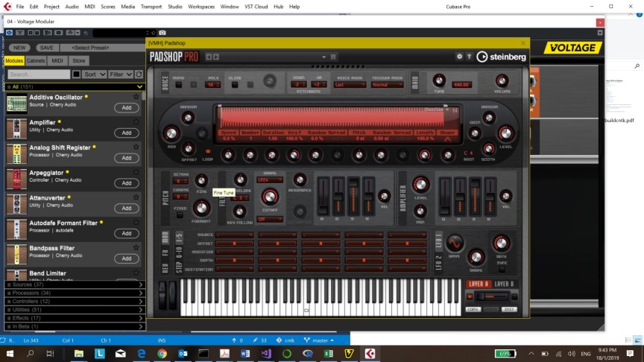Select the Layer B tab
The height and width of the screenshot is (362, 644).
(x=504, y=284)
